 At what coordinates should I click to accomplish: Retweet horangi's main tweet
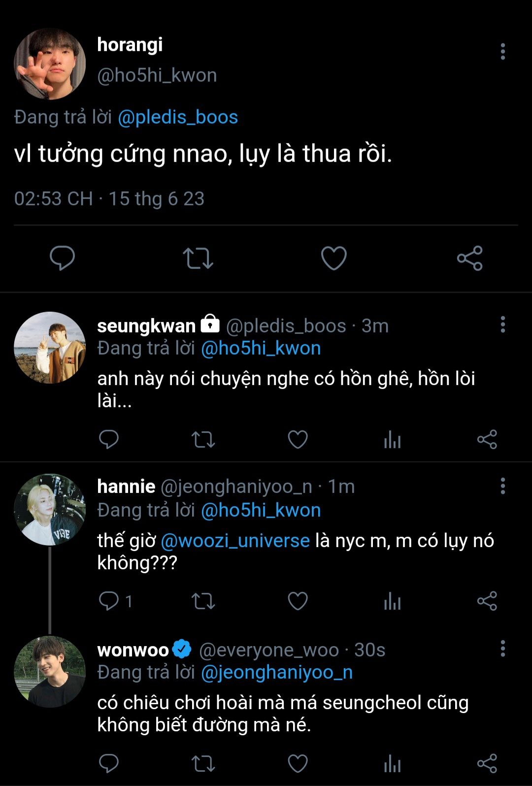[198, 258]
